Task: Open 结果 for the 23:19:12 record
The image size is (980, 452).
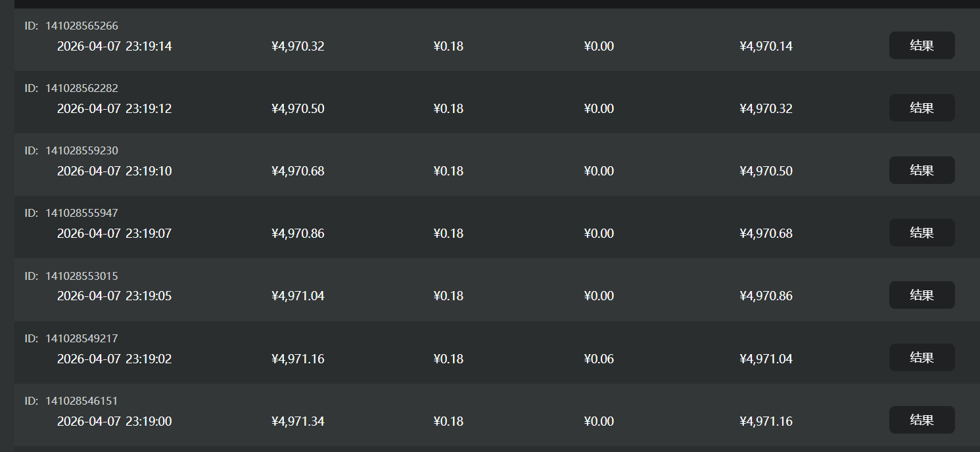Action: tap(922, 108)
